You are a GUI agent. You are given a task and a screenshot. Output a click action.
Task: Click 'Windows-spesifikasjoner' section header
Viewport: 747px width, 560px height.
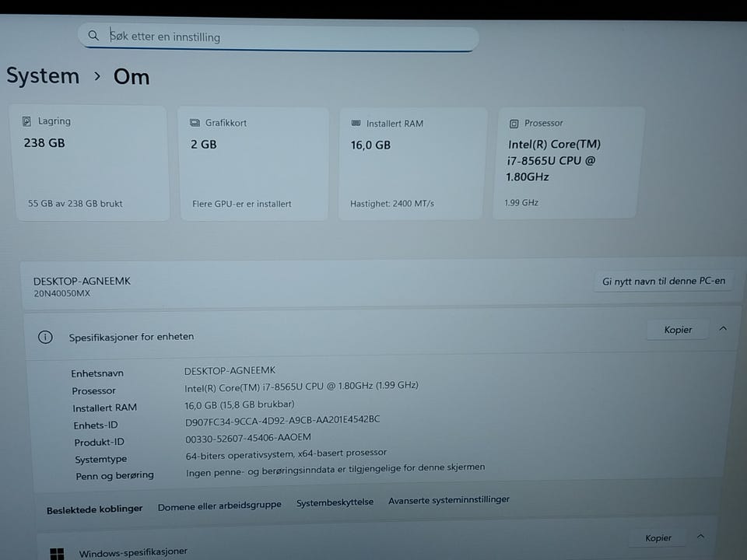pos(133,552)
